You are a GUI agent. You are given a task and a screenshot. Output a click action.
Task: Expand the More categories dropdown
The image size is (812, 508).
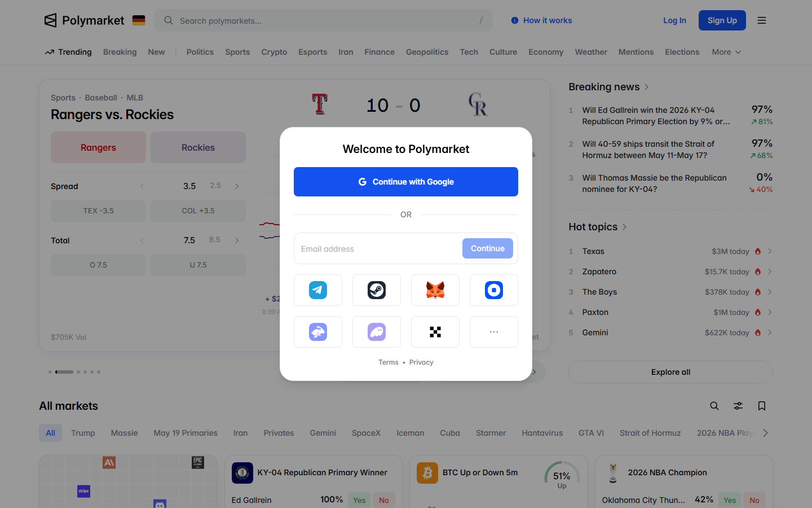pyautogui.click(x=726, y=52)
